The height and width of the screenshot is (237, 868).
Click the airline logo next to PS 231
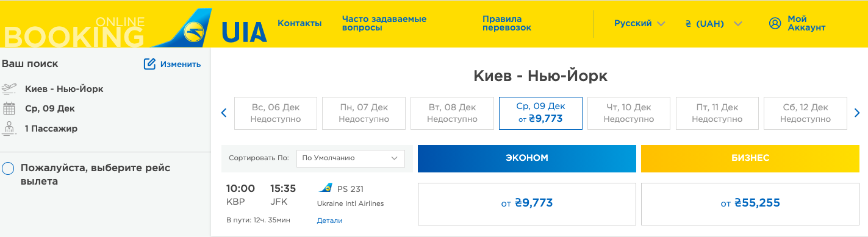pos(325,188)
